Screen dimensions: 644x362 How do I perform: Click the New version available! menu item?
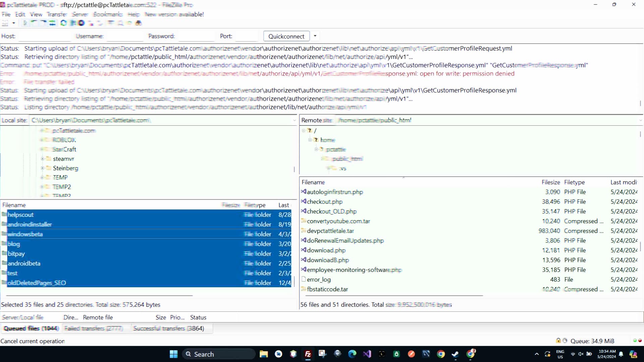point(174,14)
